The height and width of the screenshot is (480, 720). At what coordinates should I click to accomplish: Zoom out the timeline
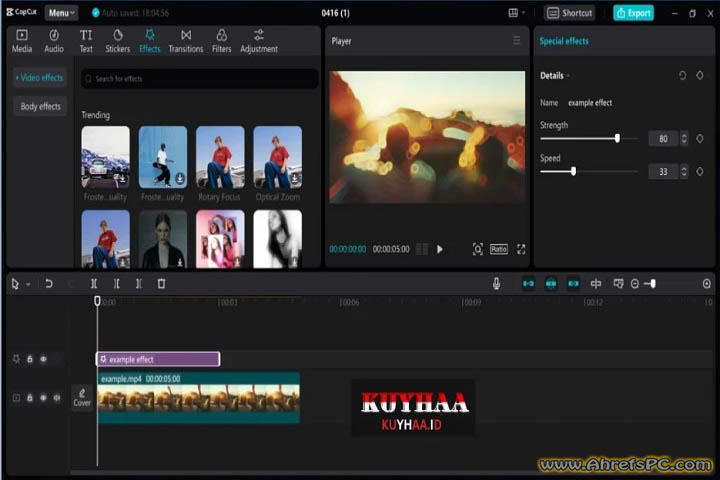(635, 284)
